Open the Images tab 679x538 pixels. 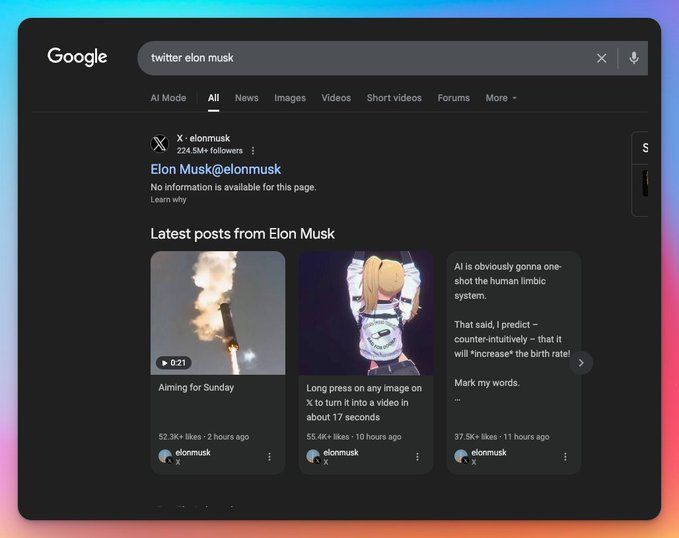(x=290, y=98)
